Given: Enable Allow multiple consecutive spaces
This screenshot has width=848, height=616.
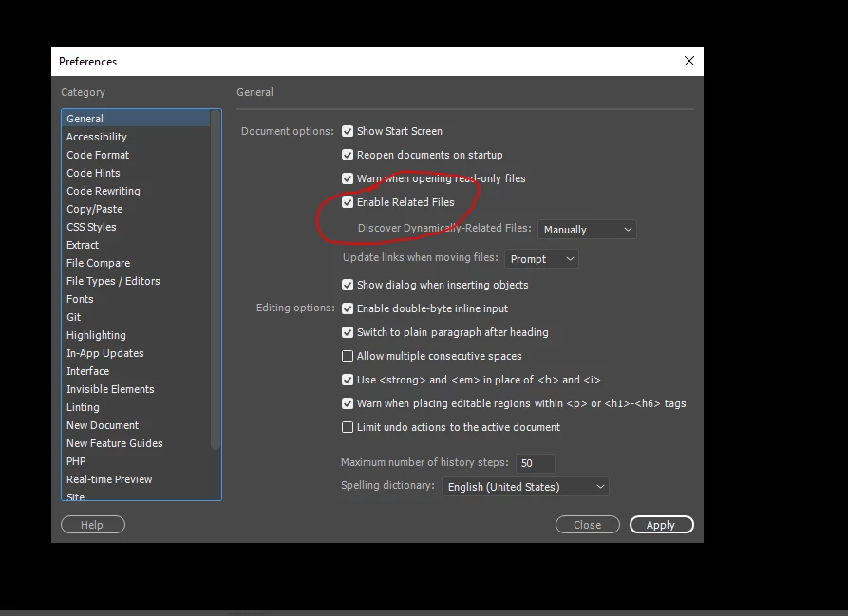Looking at the screenshot, I should (x=348, y=356).
